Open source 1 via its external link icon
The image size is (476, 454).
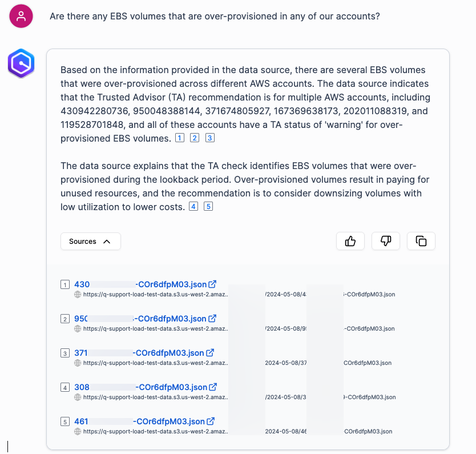212,283
